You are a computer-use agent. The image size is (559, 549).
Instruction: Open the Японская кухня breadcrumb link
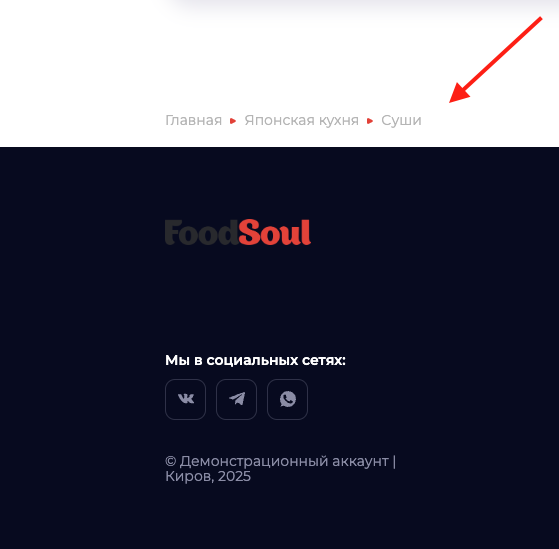[302, 120]
